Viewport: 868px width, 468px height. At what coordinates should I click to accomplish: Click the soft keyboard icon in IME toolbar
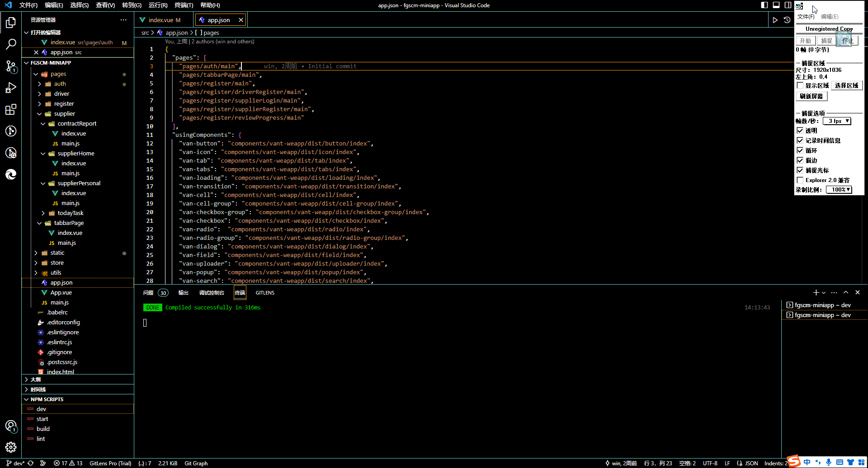coord(840,462)
